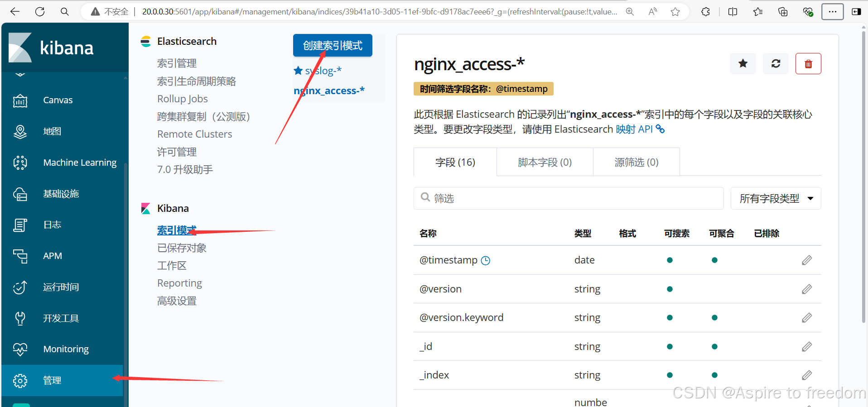Switch to the 字段 (16) tab
Viewport: 868px width, 407px height.
[455, 162]
